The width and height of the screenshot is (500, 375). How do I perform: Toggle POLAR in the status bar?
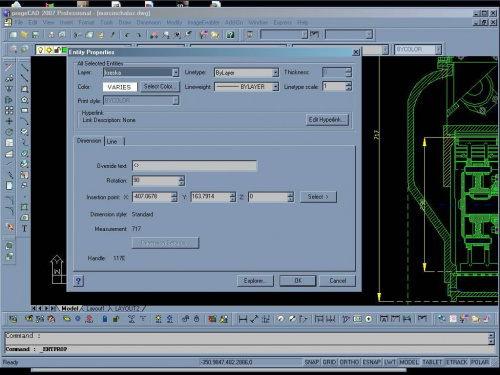coord(480,362)
